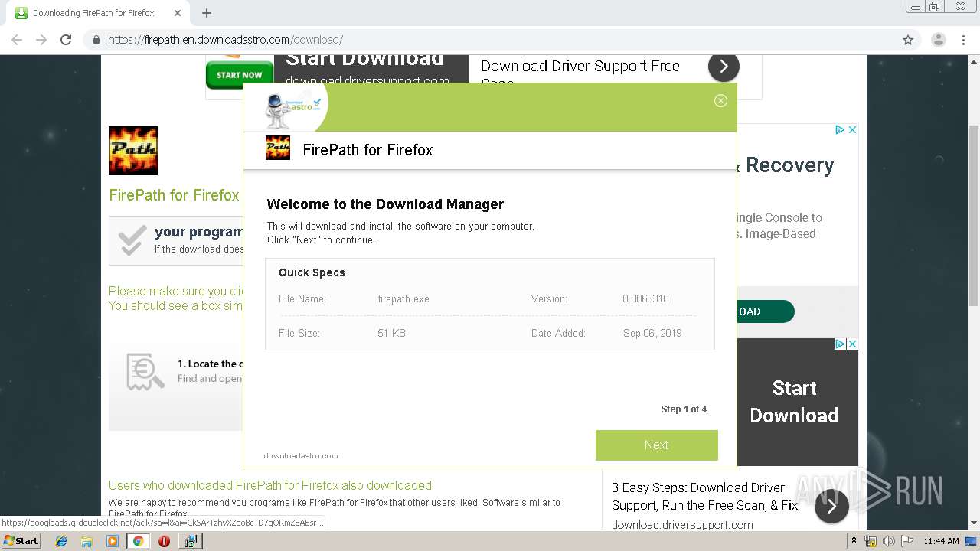Click the receipt magnifier Locate icon

pyautogui.click(x=145, y=372)
